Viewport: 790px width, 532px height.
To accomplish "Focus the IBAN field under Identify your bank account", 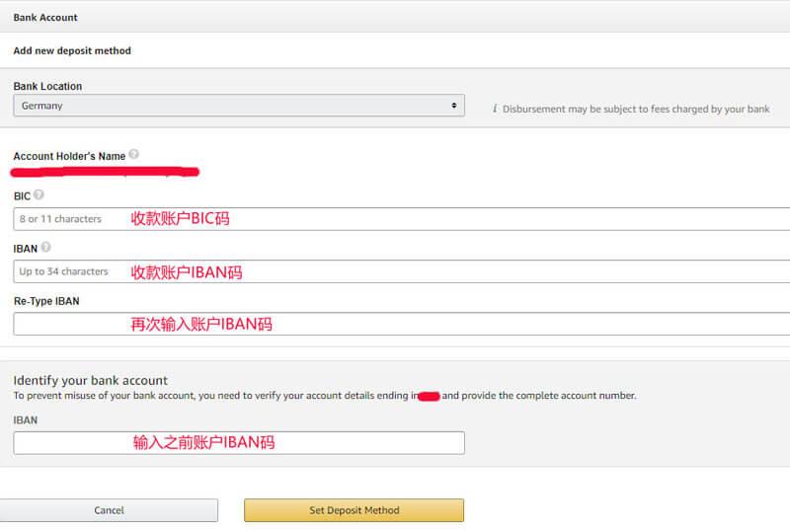I will [239, 443].
